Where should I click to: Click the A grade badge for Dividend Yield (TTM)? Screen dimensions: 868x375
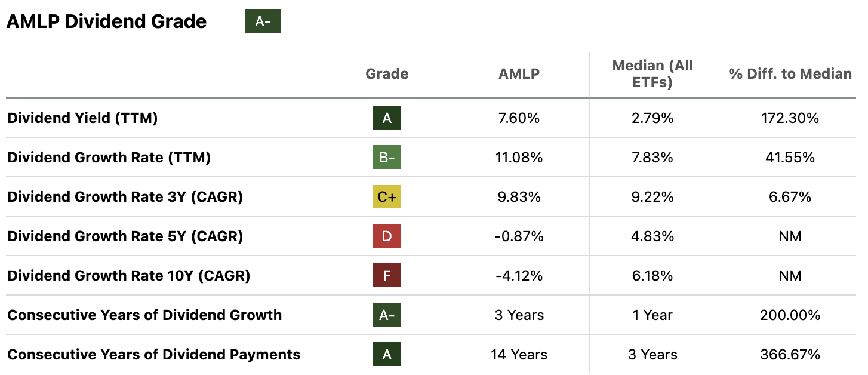387,118
